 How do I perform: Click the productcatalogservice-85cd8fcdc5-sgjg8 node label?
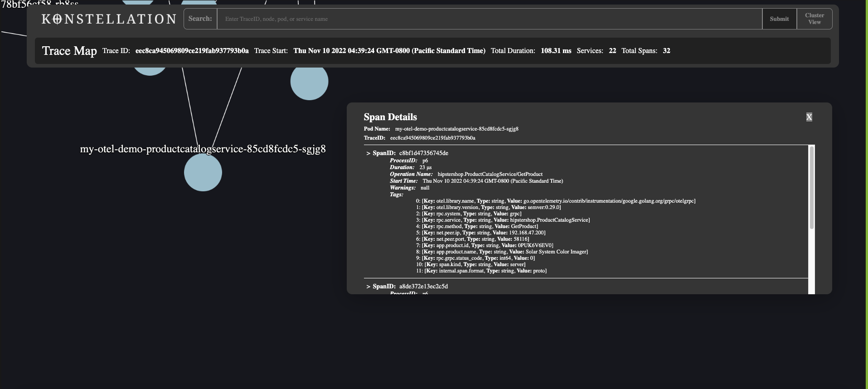tap(203, 149)
